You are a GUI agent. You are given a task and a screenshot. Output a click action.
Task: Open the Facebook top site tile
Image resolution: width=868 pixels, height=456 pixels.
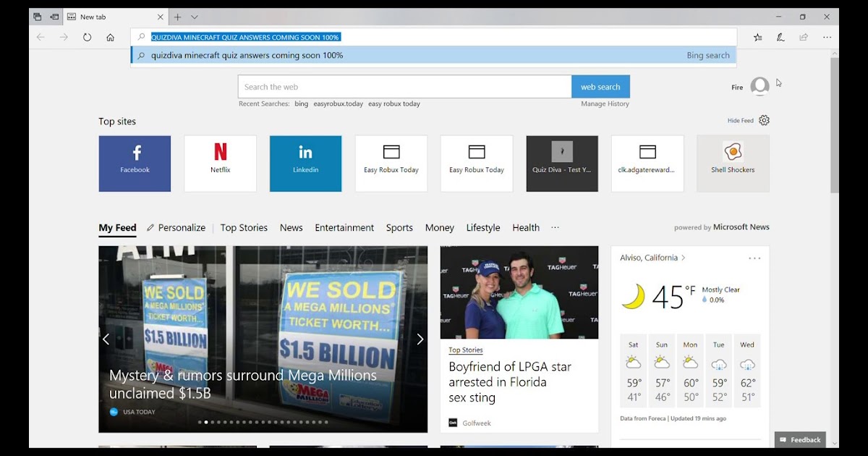(x=135, y=164)
